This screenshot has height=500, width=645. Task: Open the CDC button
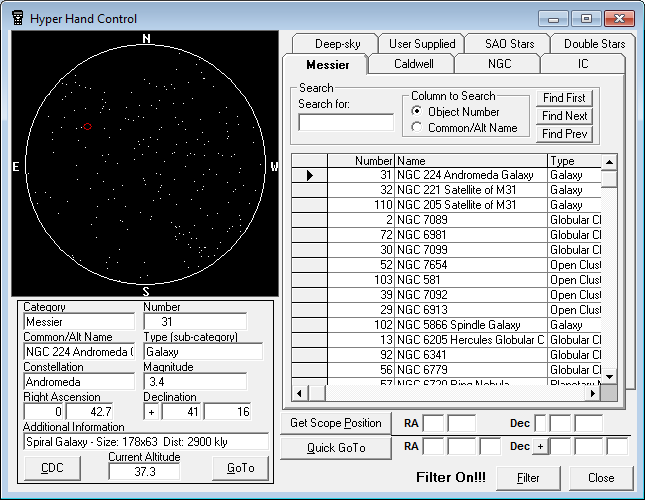click(53, 468)
